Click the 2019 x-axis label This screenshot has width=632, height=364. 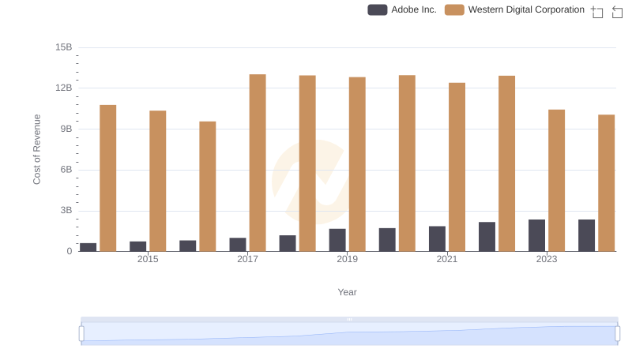pyautogui.click(x=347, y=259)
